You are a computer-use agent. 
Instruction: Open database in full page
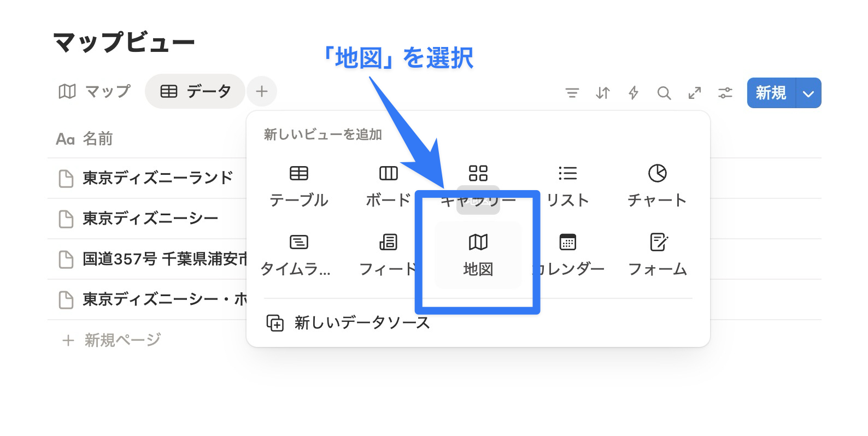pos(694,93)
